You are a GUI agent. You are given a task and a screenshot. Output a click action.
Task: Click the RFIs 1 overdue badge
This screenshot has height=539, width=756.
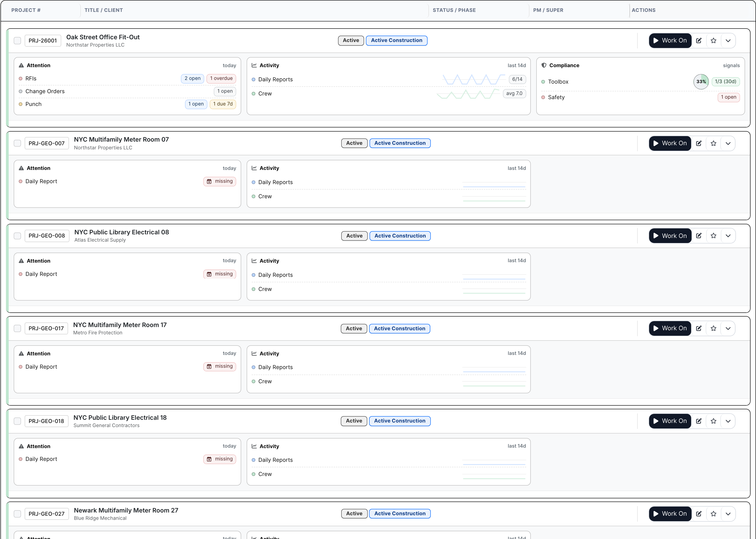click(221, 78)
